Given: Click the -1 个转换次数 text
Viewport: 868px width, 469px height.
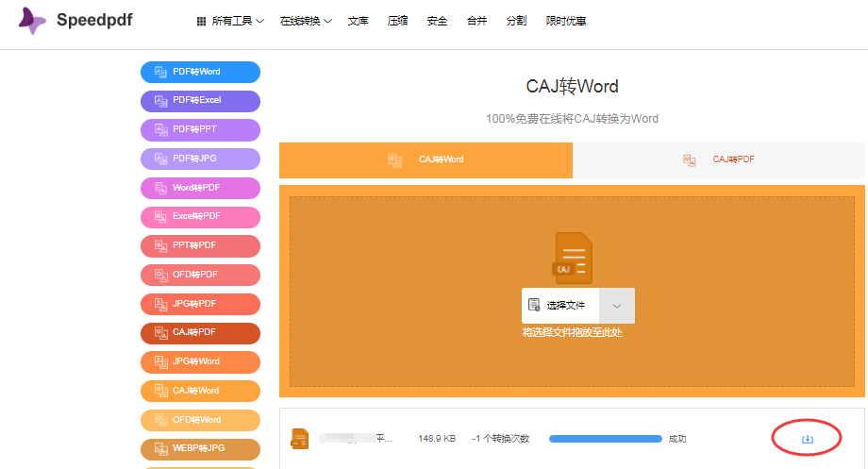Looking at the screenshot, I should (501, 439).
